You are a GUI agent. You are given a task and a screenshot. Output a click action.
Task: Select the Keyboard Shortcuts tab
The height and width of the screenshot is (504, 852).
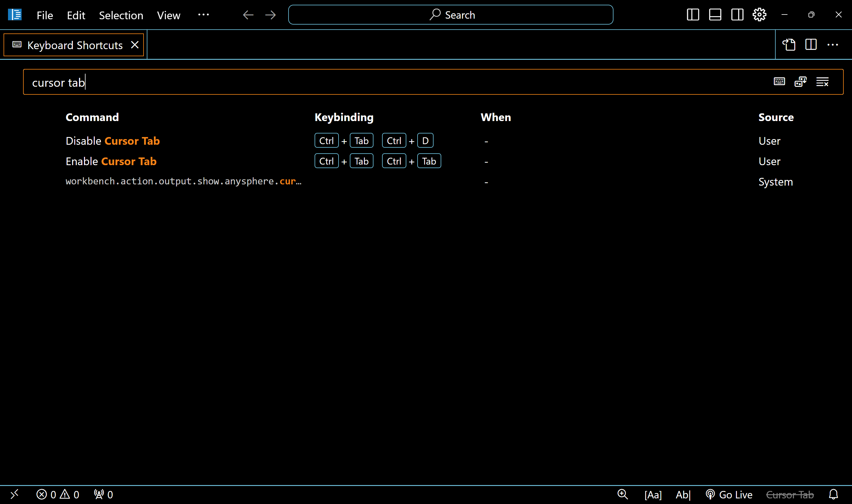[74, 45]
